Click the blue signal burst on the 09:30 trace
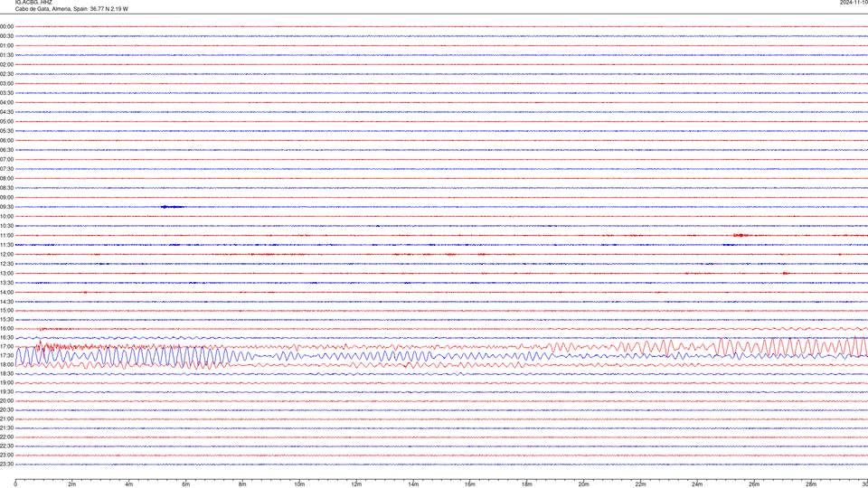 pos(172,207)
